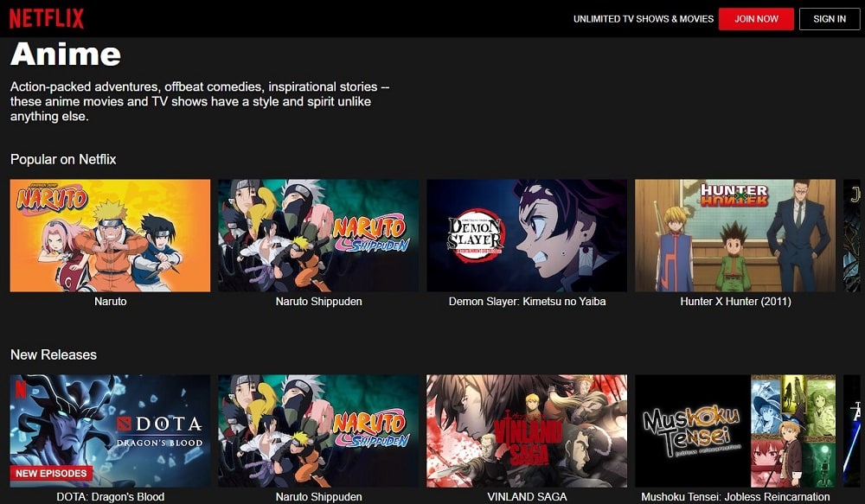Image resolution: width=865 pixels, height=504 pixels.
Task: Click 'VINLAND SAGA' title text
Action: (527, 497)
